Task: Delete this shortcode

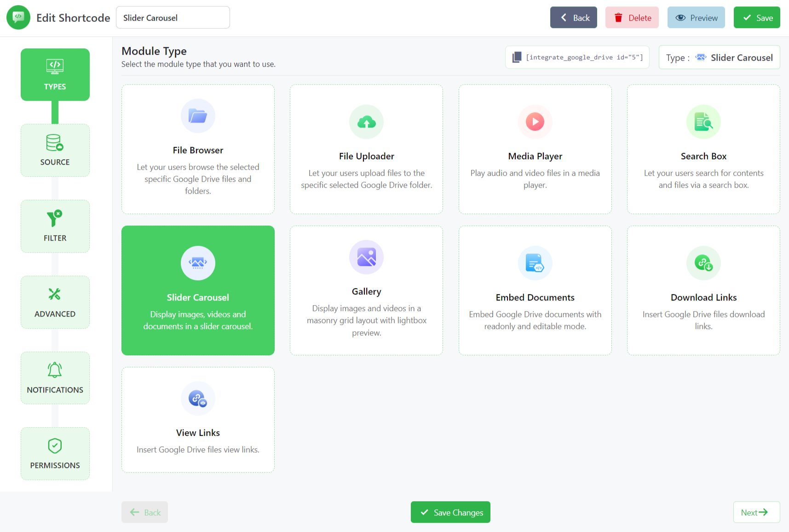Action: pos(632,17)
